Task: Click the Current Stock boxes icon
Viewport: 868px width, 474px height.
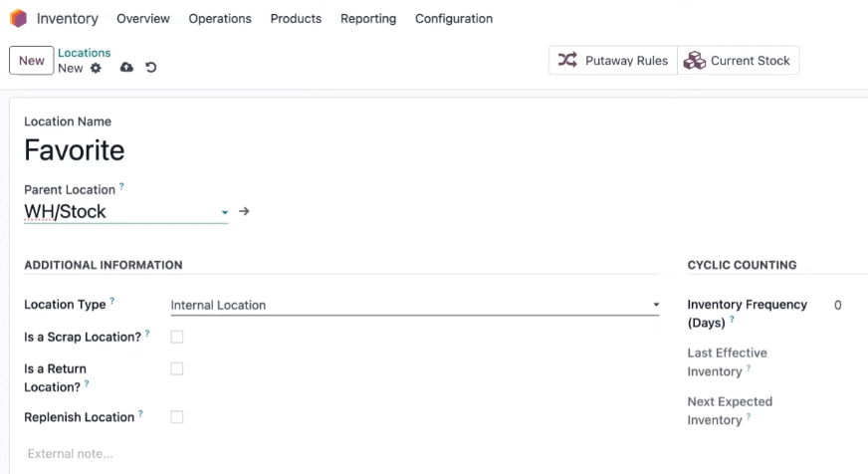Action: (694, 61)
